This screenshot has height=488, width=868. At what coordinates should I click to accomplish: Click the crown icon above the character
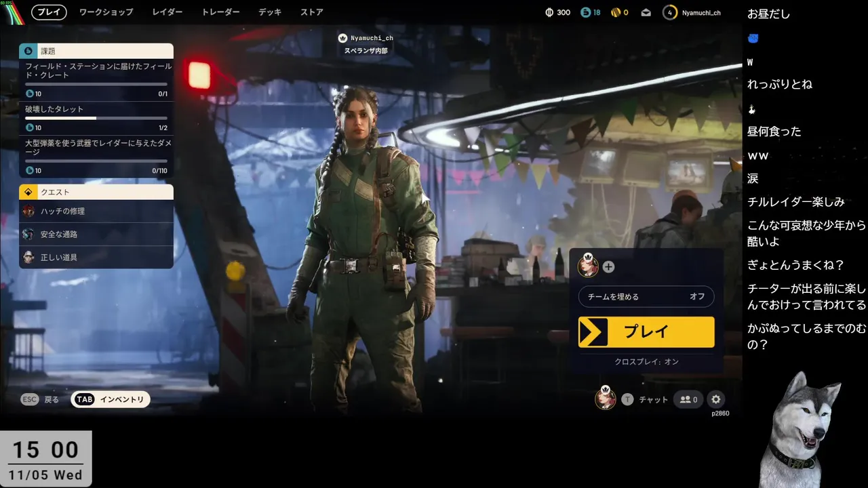342,38
